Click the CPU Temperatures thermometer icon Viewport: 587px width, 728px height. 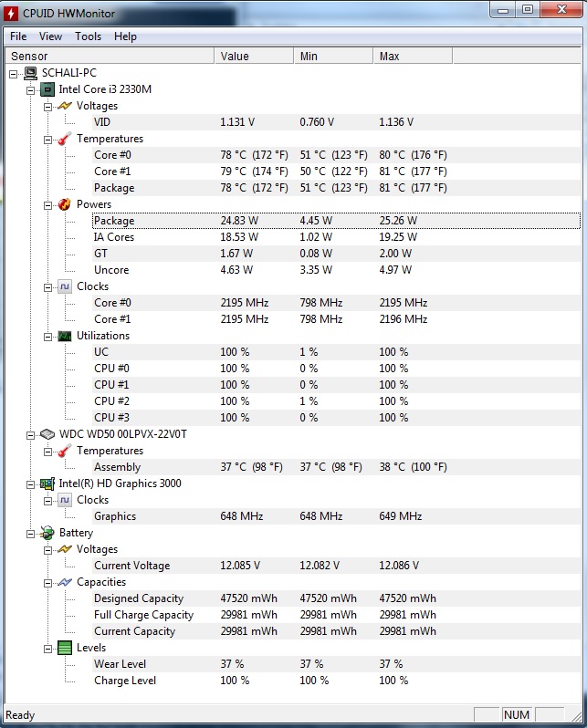(65, 139)
